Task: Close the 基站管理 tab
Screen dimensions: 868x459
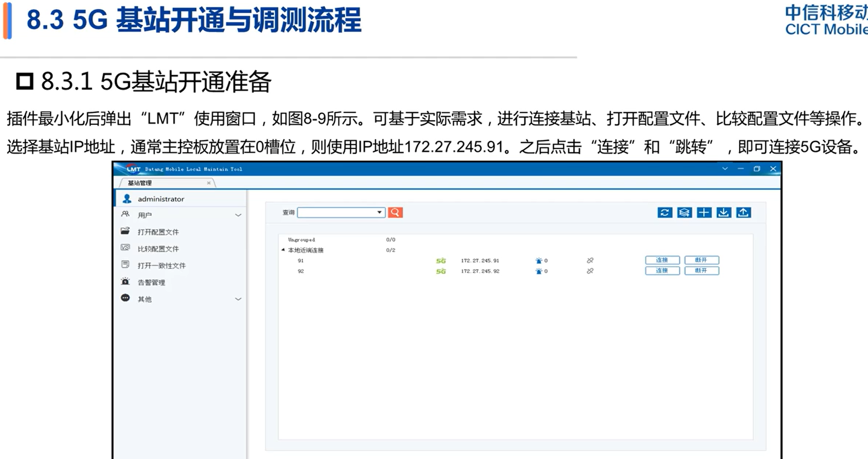Action: [x=209, y=183]
